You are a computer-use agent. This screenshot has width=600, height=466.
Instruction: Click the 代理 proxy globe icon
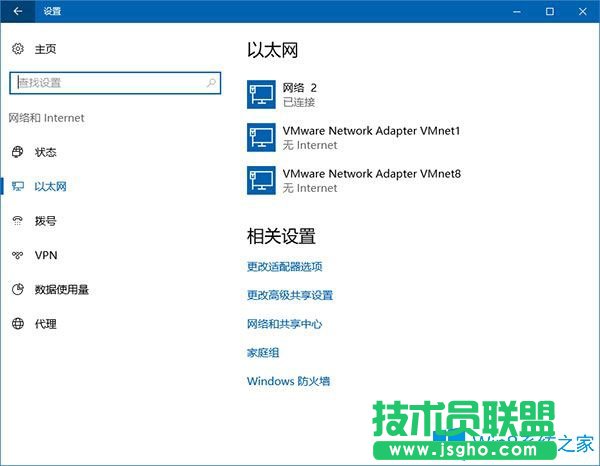(x=18, y=324)
